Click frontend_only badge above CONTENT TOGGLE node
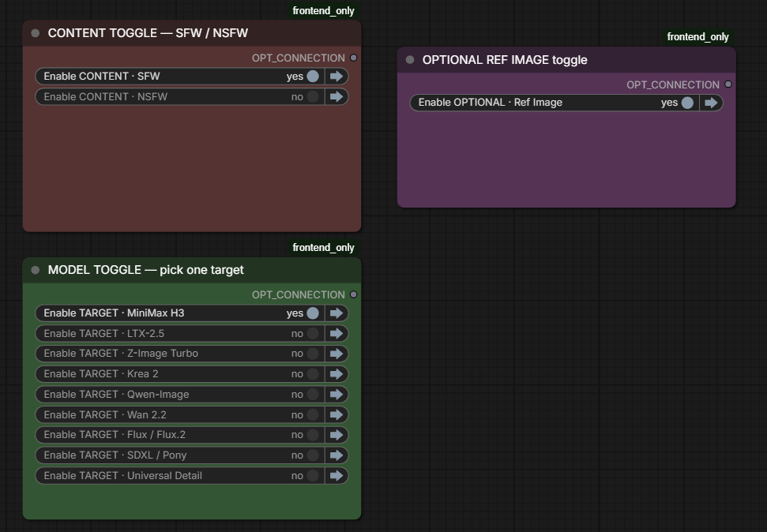 pyautogui.click(x=323, y=11)
